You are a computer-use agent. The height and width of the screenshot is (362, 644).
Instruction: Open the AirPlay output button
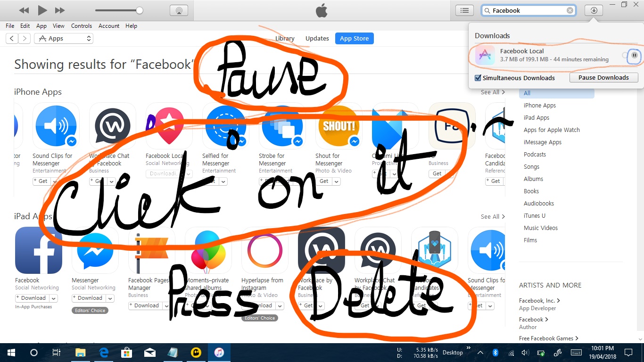click(x=179, y=10)
